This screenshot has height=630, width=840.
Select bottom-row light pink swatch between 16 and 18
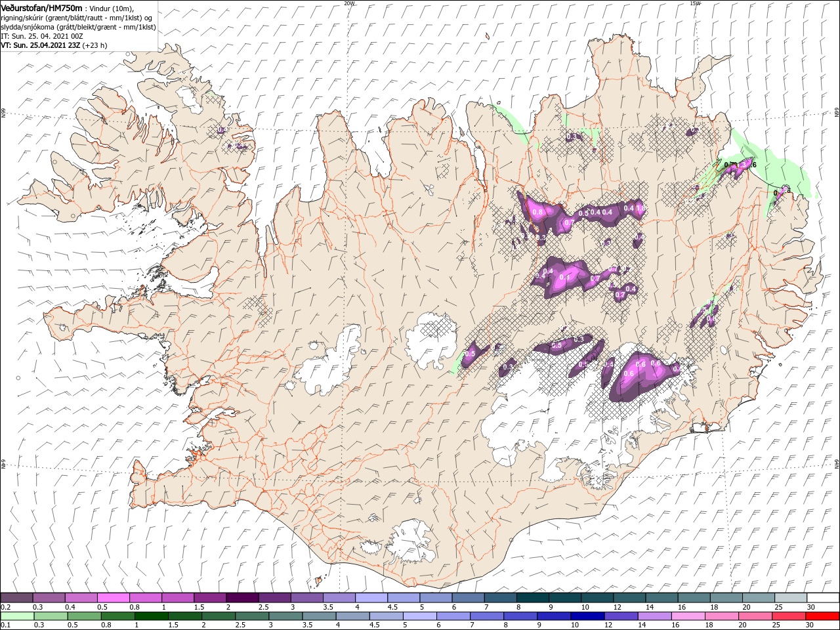(x=688, y=616)
